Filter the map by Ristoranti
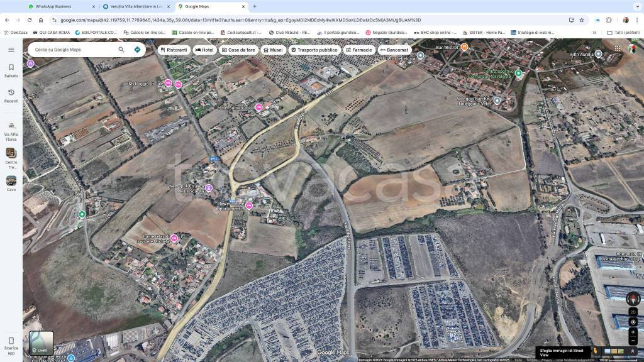644x362 pixels. pyautogui.click(x=174, y=50)
